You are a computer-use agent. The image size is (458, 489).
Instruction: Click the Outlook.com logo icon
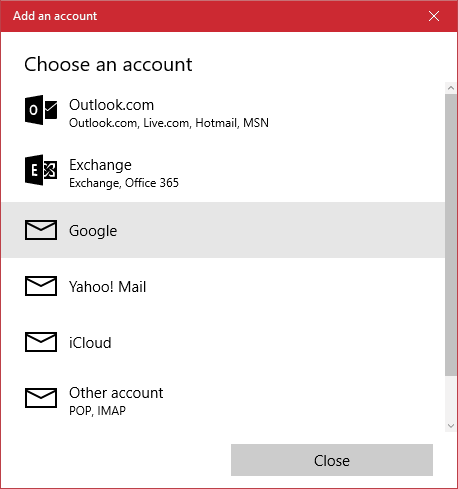click(41, 110)
